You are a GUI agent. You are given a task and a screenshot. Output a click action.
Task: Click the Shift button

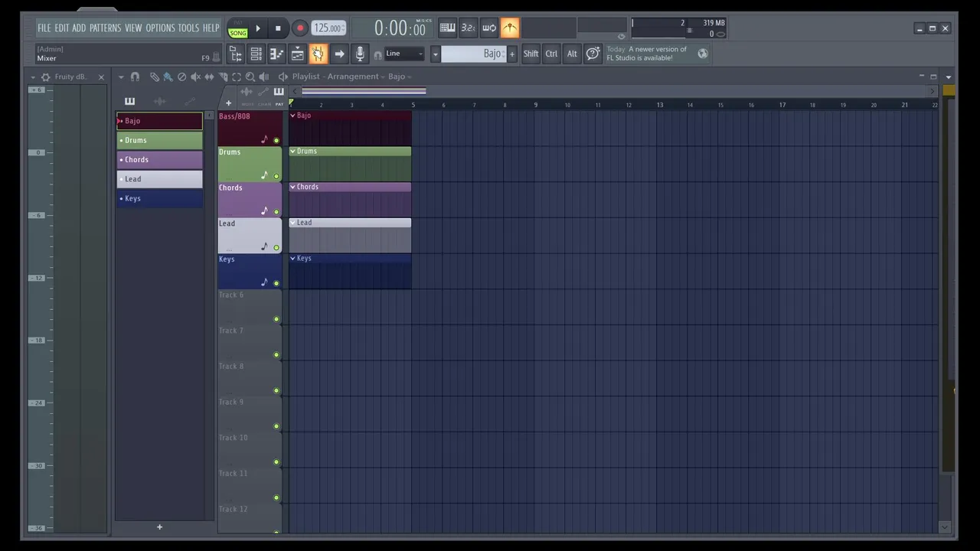[531, 54]
